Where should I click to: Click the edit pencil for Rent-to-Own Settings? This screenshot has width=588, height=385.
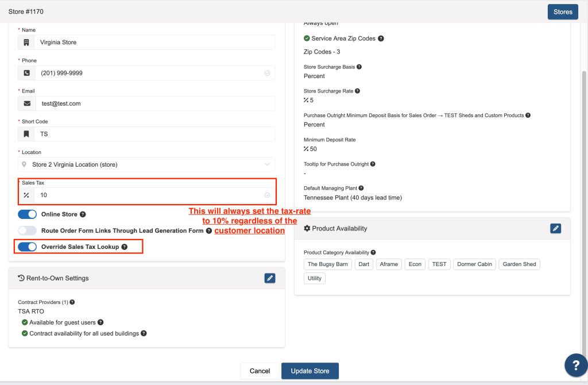tap(270, 278)
